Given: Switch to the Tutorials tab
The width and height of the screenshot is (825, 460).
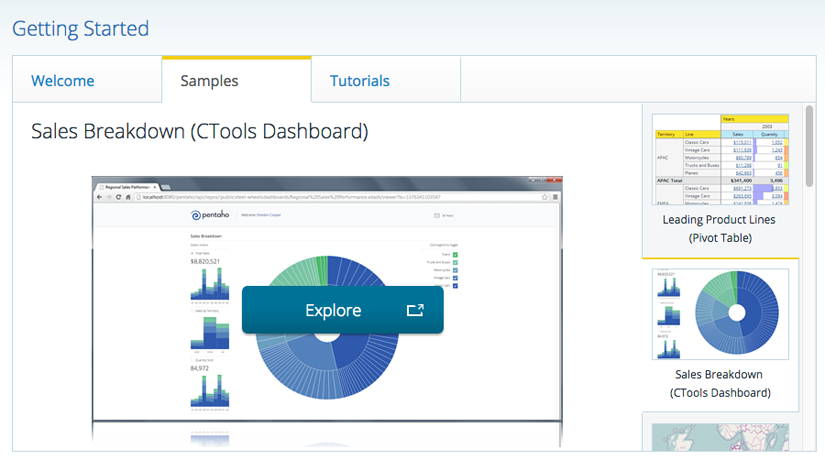Looking at the screenshot, I should pyautogui.click(x=360, y=81).
